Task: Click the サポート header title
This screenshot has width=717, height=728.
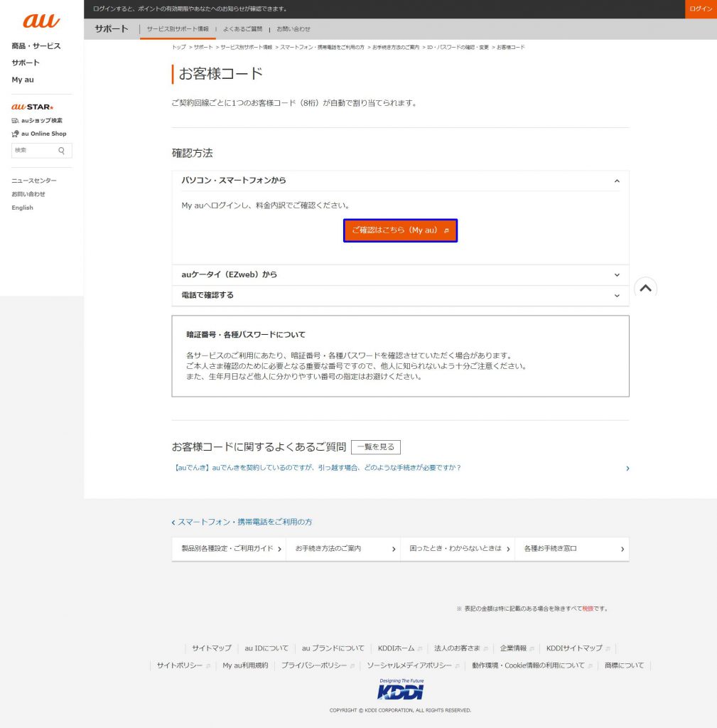Action: pos(112,28)
